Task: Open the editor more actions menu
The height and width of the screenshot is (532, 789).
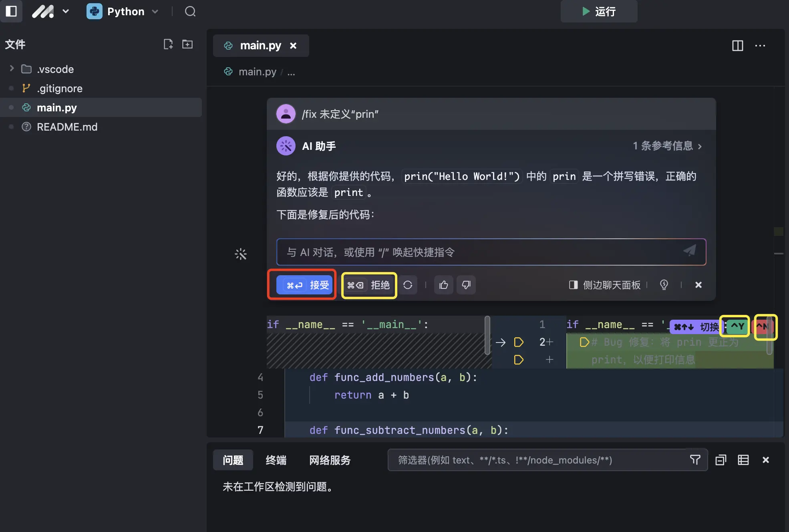Action: pos(760,46)
